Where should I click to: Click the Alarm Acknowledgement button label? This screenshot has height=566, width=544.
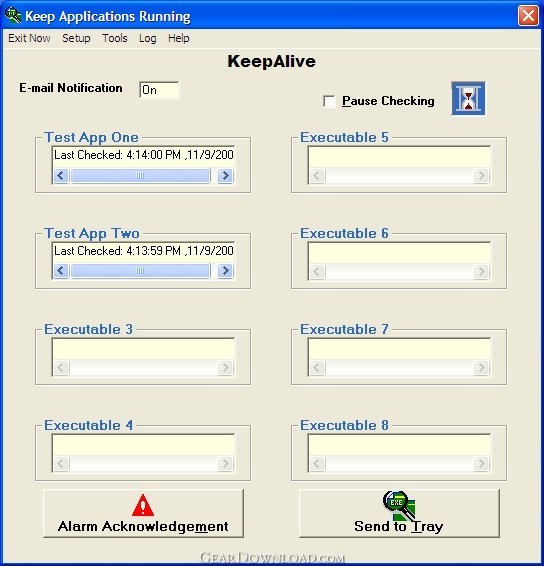[143, 526]
